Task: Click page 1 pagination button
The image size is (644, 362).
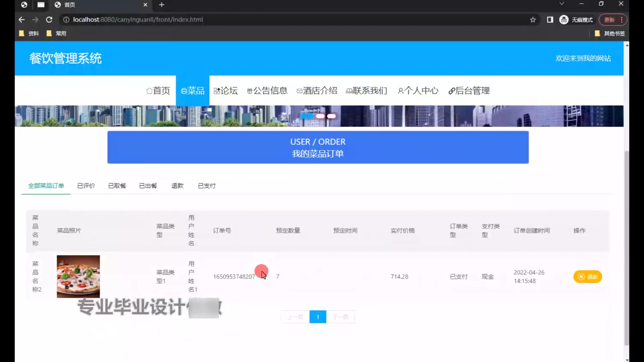Action: point(318,317)
